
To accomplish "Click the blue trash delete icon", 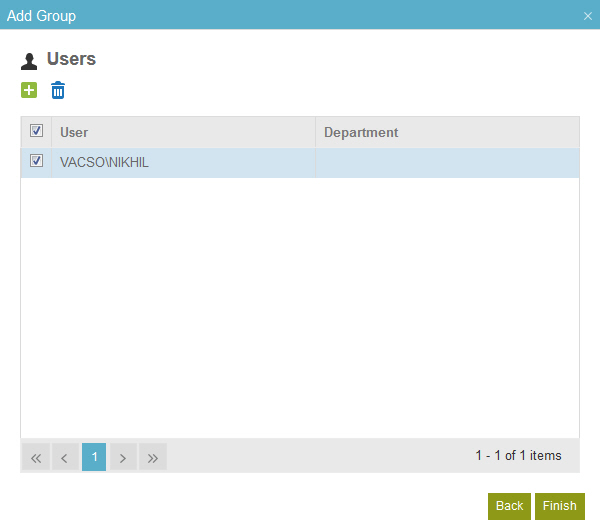I will tap(58, 90).
